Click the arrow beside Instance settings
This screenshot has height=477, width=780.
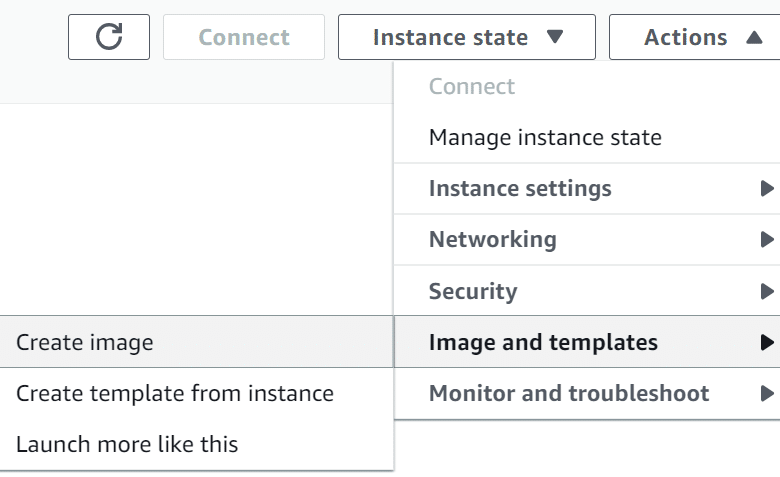coord(767,189)
